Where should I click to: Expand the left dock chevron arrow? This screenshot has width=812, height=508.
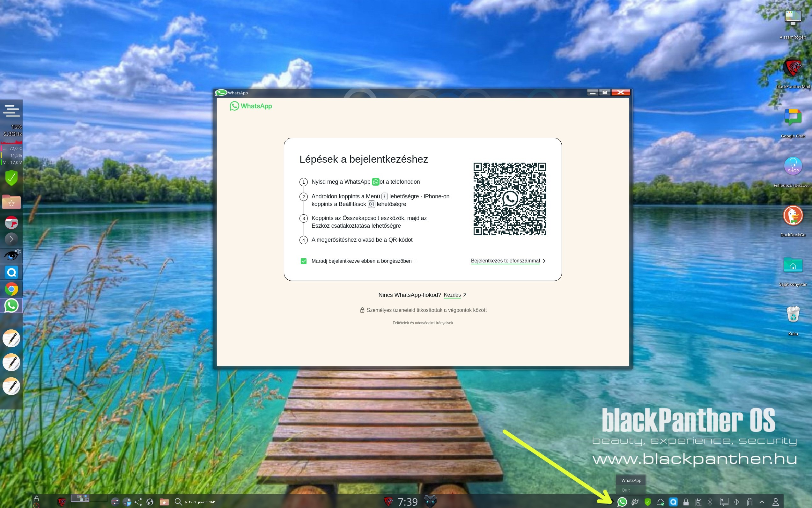pyautogui.click(x=11, y=239)
